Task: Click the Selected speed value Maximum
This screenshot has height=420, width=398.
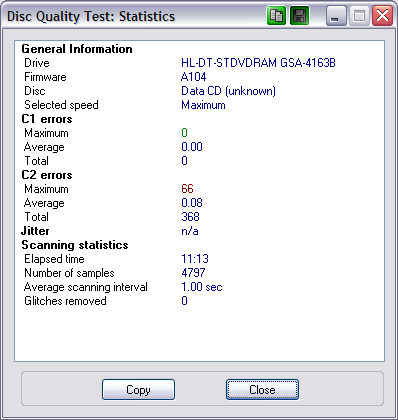Action: (x=203, y=105)
